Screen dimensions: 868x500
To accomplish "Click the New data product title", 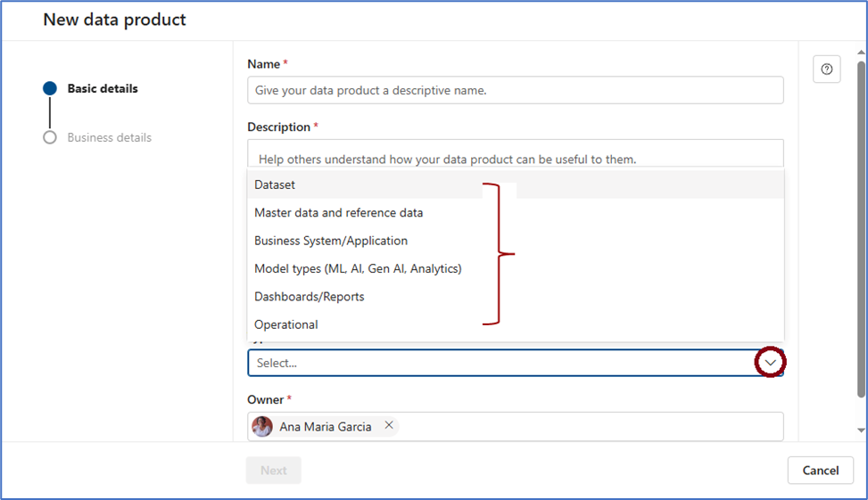I will pyautogui.click(x=114, y=20).
